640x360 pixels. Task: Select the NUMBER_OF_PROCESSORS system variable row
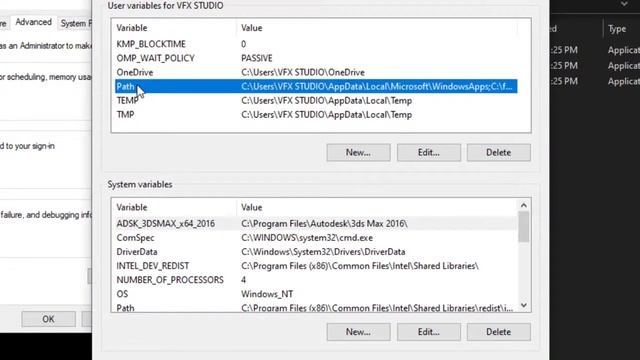[x=316, y=280]
